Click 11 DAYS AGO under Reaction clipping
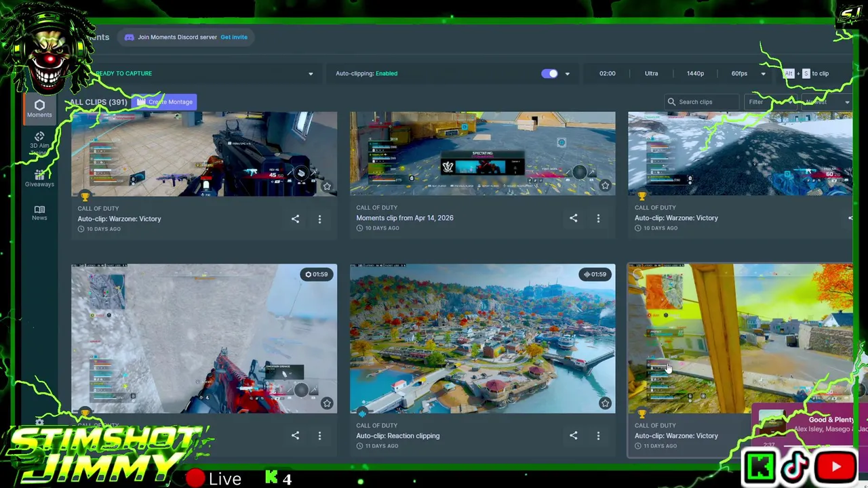 click(382, 446)
